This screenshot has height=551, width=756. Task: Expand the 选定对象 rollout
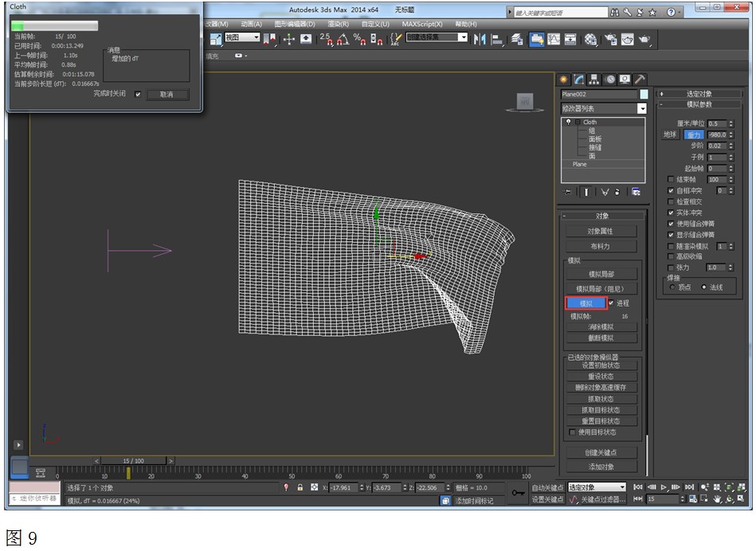[699, 93]
